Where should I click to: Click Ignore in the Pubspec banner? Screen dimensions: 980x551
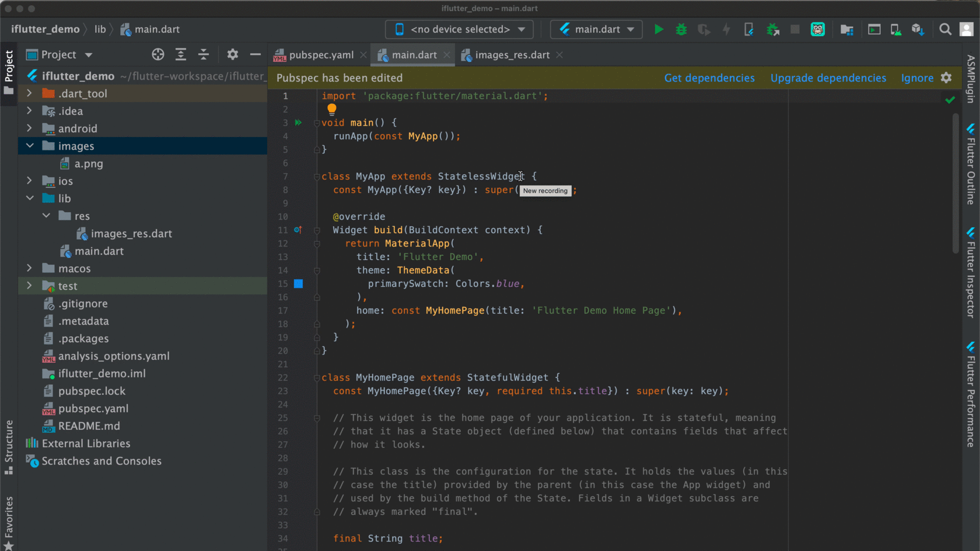917,78
